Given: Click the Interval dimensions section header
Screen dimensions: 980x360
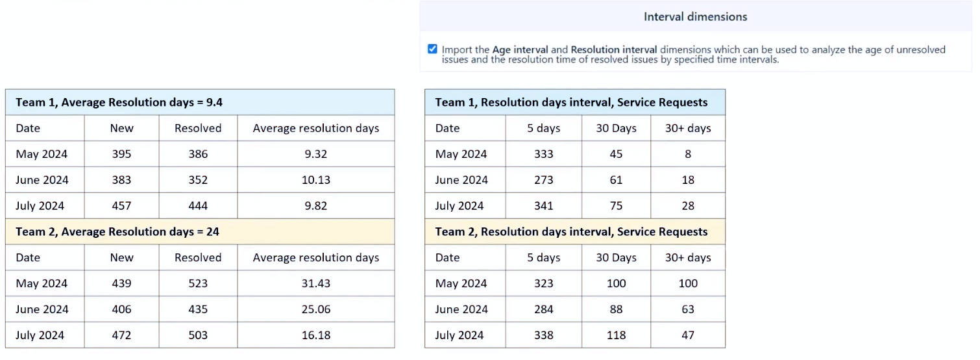Looking at the screenshot, I should tap(695, 17).
